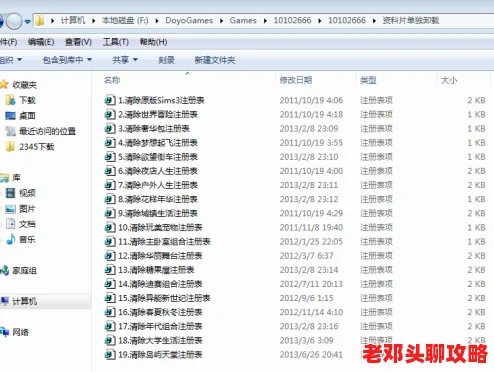Viewport: 494px width, 372px height.
Task: Click registry file icon for 19.清除岛屿天堂注册表
Action: [x=110, y=354]
